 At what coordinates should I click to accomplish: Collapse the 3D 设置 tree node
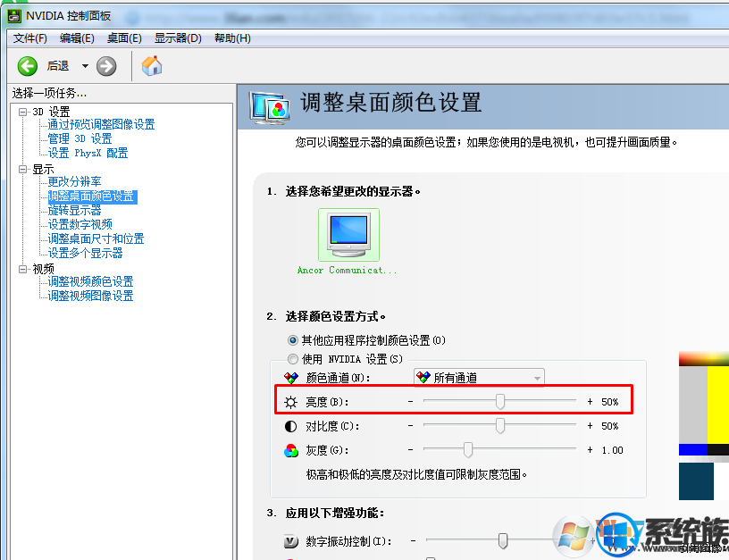point(22,112)
